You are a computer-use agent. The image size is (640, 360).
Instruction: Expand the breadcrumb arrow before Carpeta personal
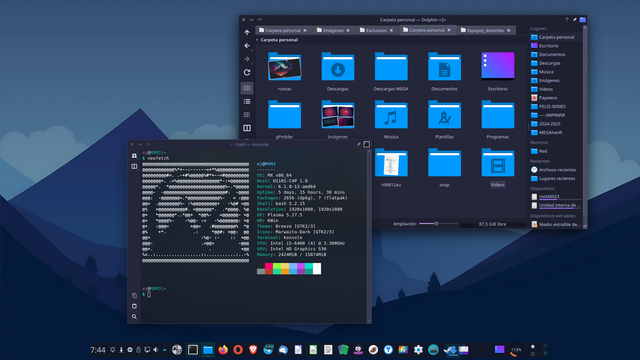[257, 40]
